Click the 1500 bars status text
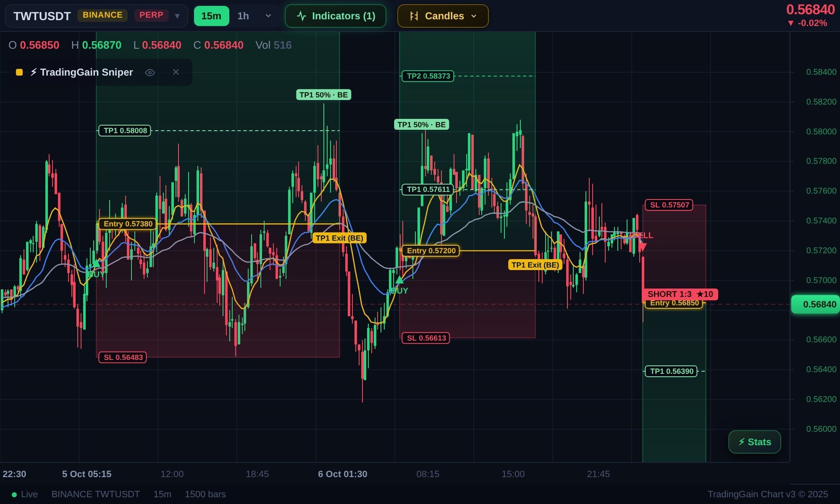Viewport: 840px width, 504px height. [x=205, y=494]
